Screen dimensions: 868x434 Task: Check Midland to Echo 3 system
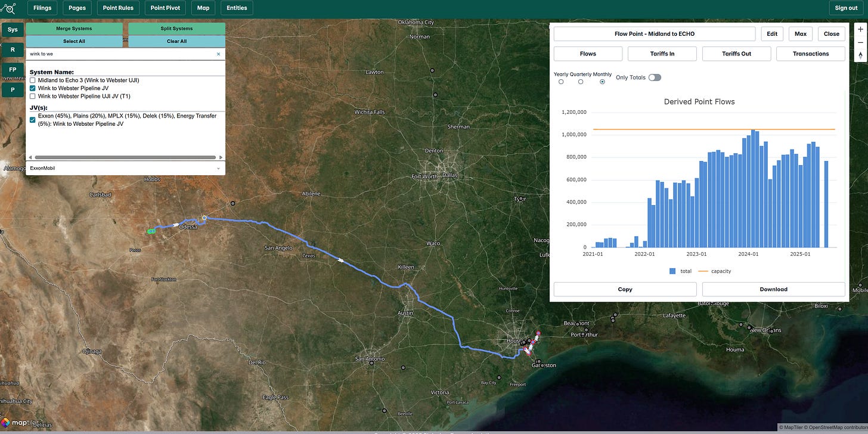tap(33, 80)
